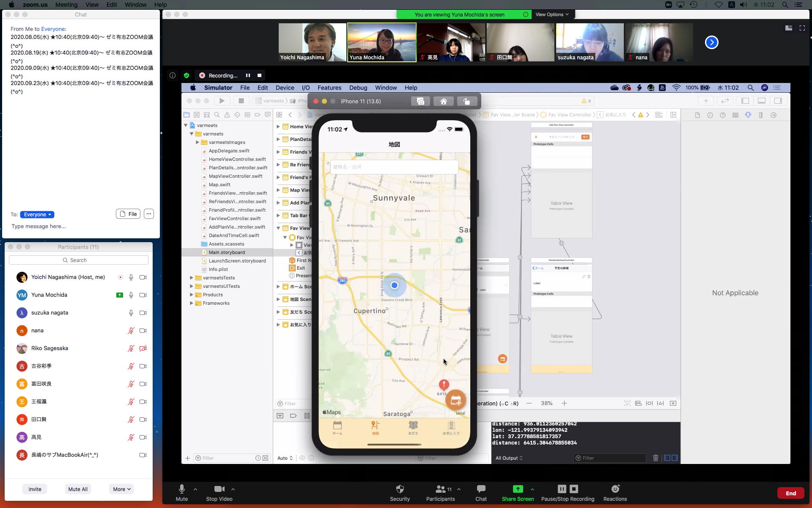
Task: Open the Reactions emoji icon
Action: (615, 489)
